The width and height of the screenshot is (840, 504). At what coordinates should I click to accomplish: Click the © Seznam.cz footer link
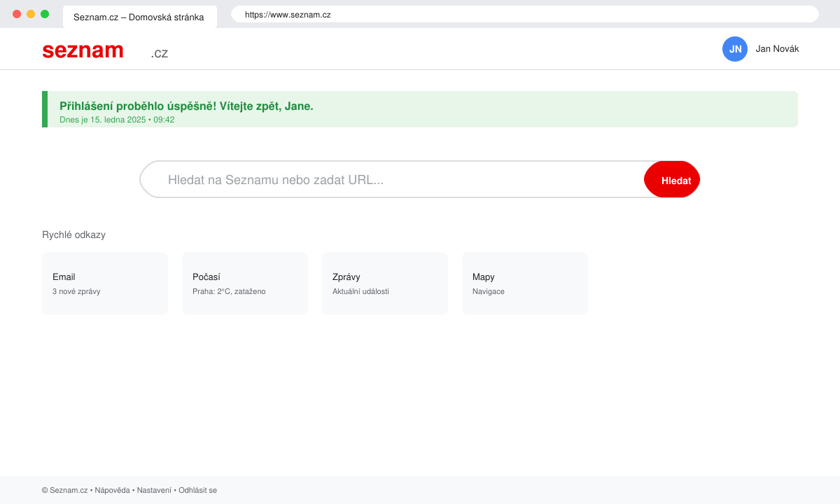coord(64,490)
